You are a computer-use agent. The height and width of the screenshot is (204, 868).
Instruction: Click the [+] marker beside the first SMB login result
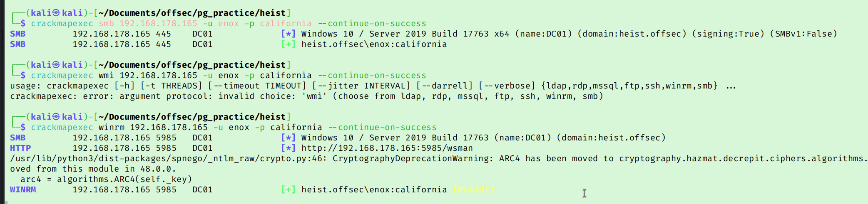pyautogui.click(x=288, y=44)
